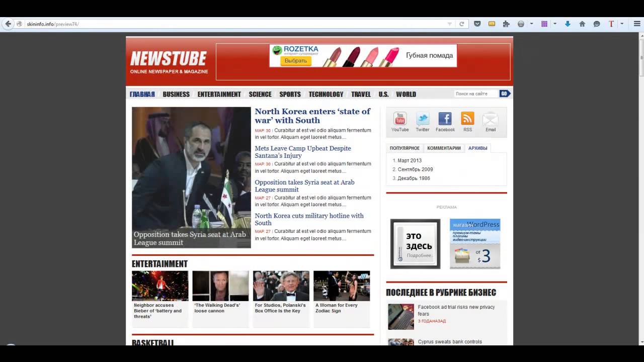Viewport: 644px width, 362px height.
Task: Reload the page with the refresh icon
Action: (x=461, y=24)
